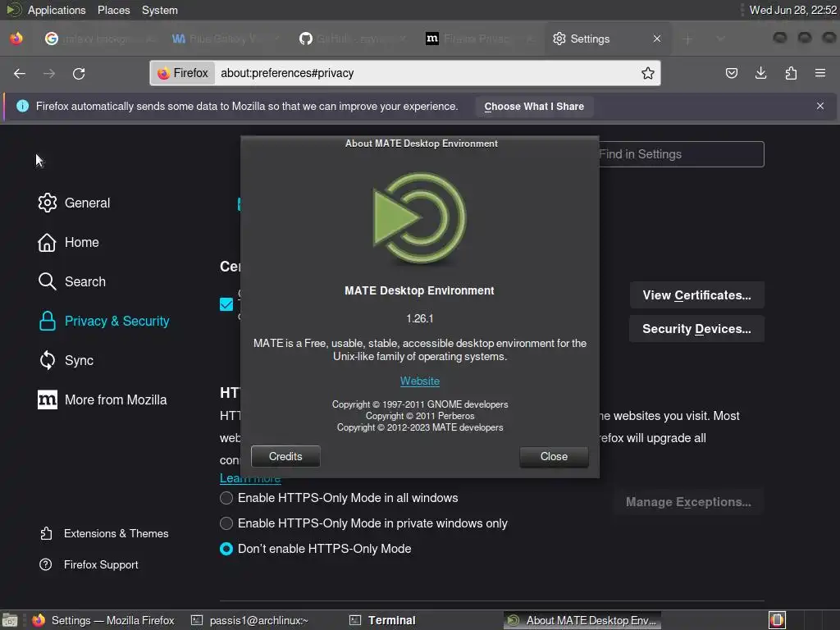
Task: Go forward one page
Action: click(x=49, y=73)
